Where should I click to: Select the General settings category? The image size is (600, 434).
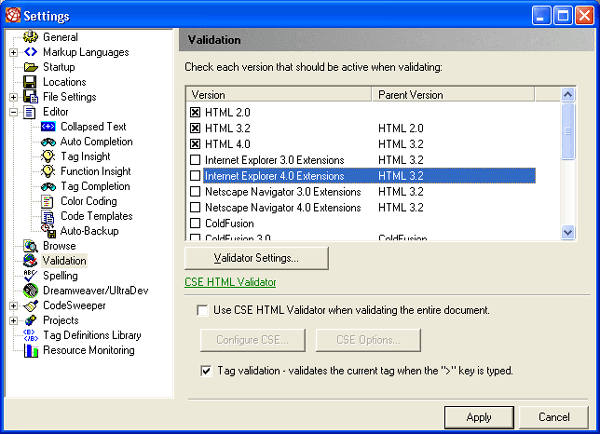(x=60, y=37)
